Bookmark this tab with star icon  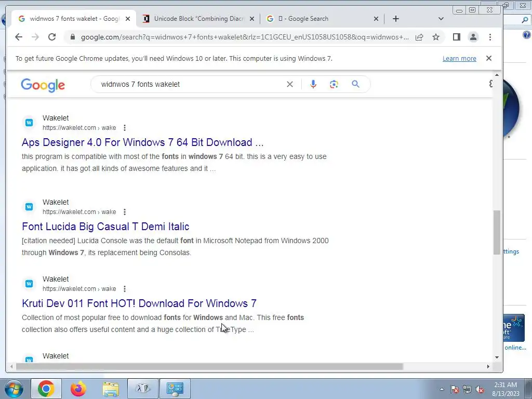(x=436, y=37)
